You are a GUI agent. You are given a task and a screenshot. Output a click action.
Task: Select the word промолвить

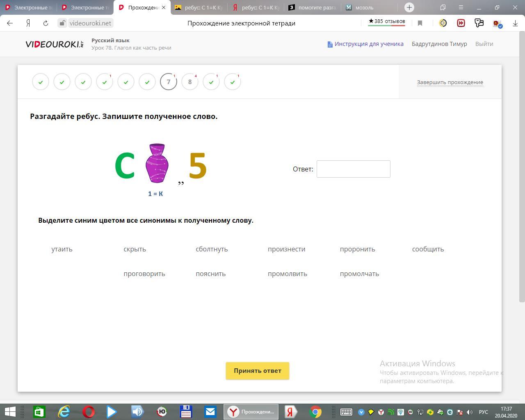coord(287,274)
